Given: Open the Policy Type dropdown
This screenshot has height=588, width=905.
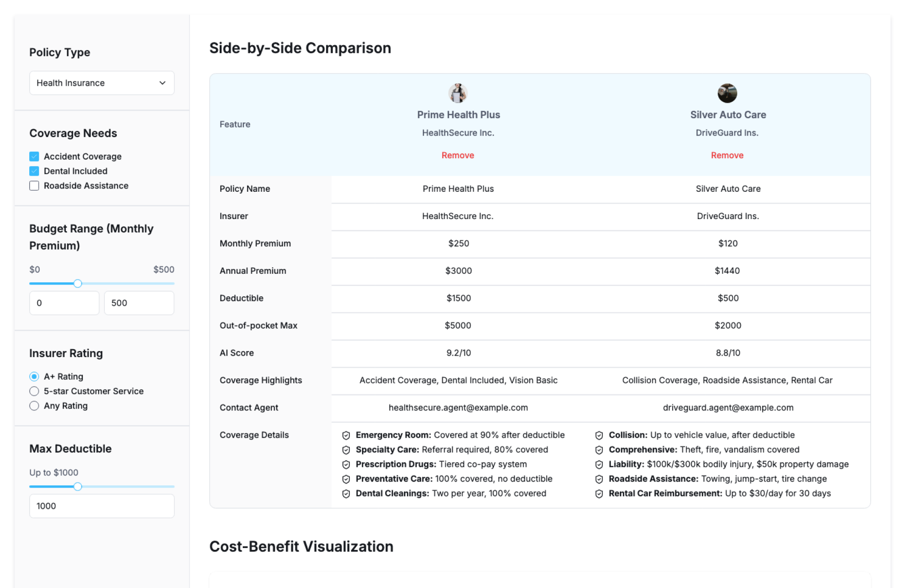Looking at the screenshot, I should (x=102, y=83).
